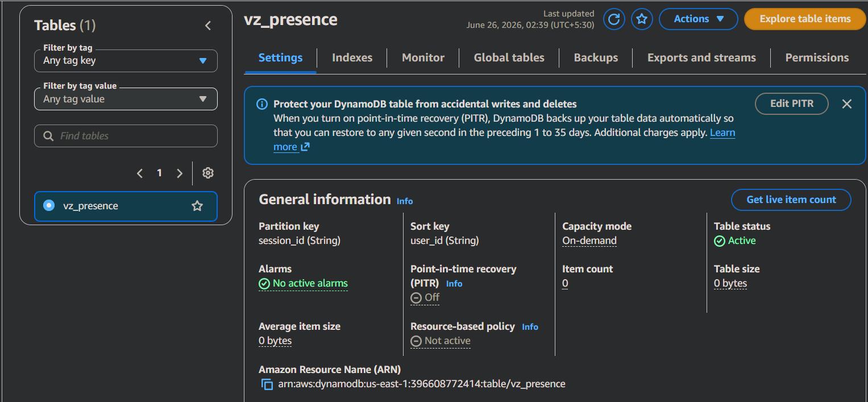This screenshot has width=868, height=402.
Task: Go to next page of tables
Action: (x=180, y=173)
